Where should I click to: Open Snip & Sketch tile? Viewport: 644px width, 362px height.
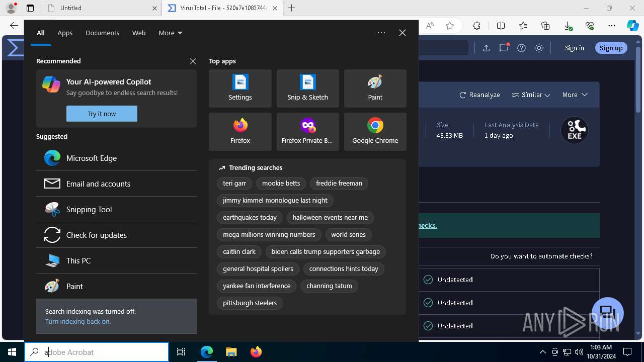point(307,88)
